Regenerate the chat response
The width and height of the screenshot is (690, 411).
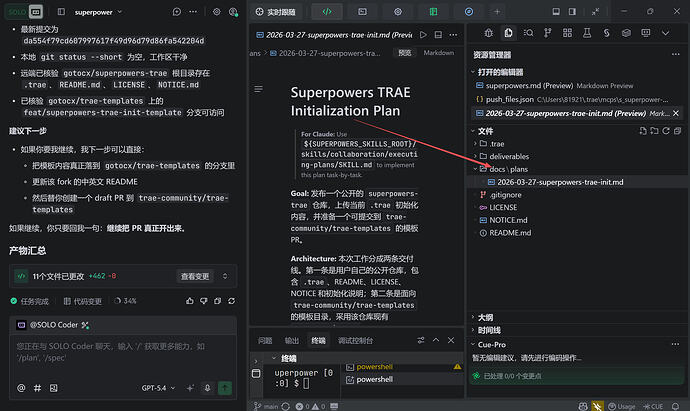(x=231, y=301)
